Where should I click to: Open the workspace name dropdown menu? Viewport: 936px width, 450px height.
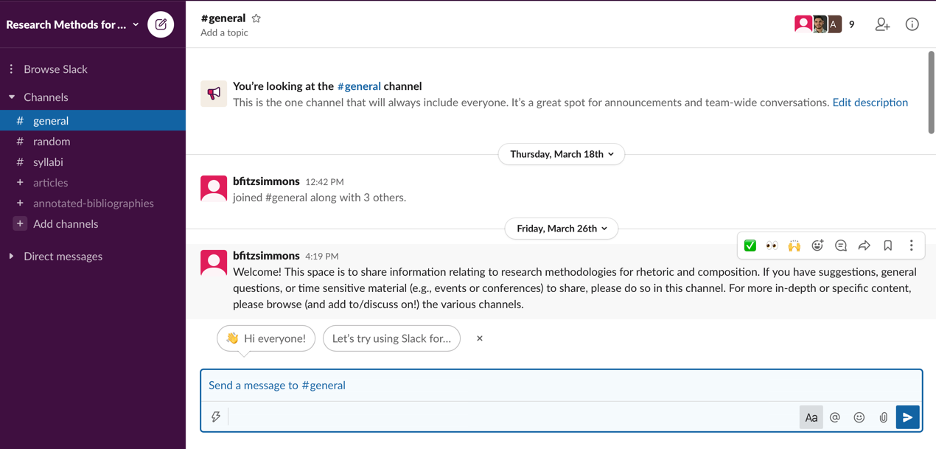pyautogui.click(x=72, y=24)
